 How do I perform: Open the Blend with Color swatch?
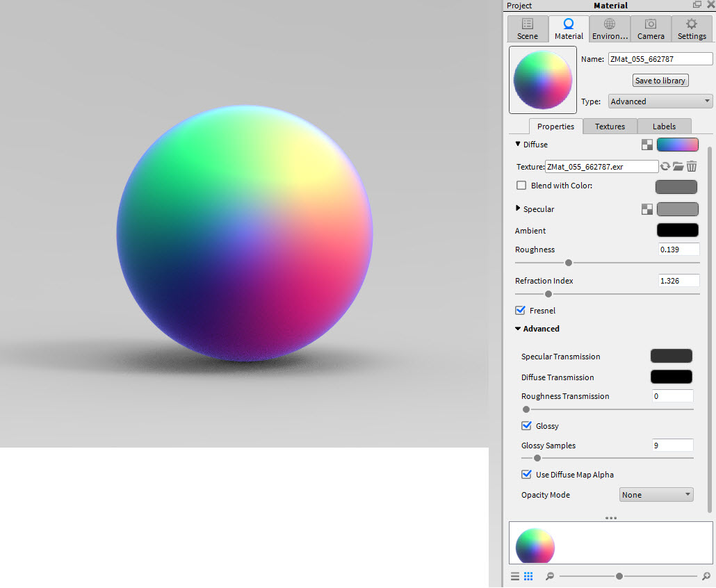tap(676, 187)
